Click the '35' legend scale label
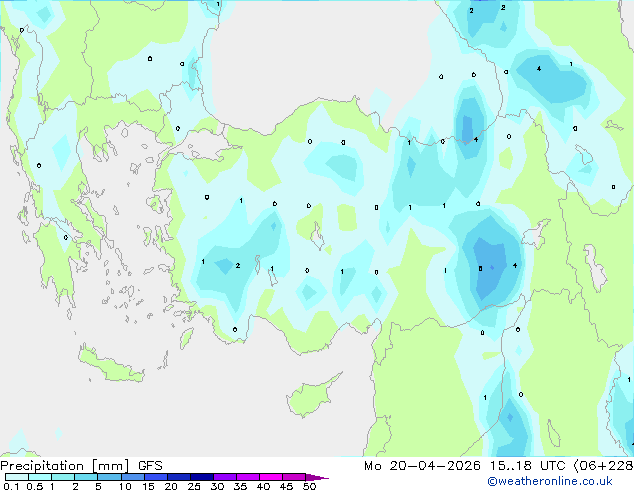The width and height of the screenshot is (634, 490). point(240,486)
